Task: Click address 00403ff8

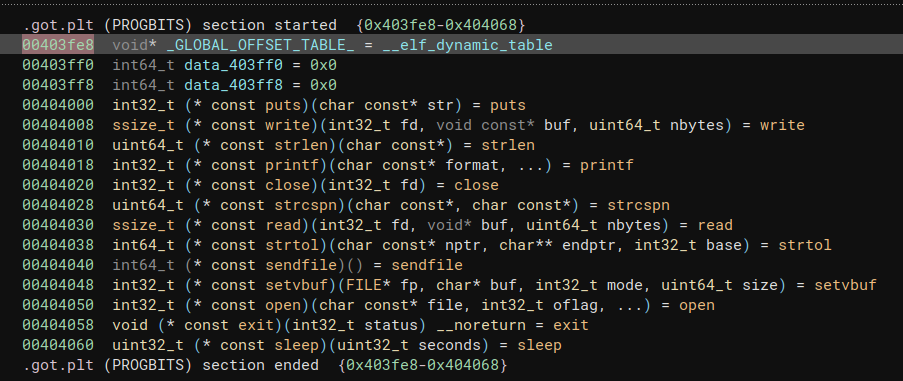Action: 58,85
